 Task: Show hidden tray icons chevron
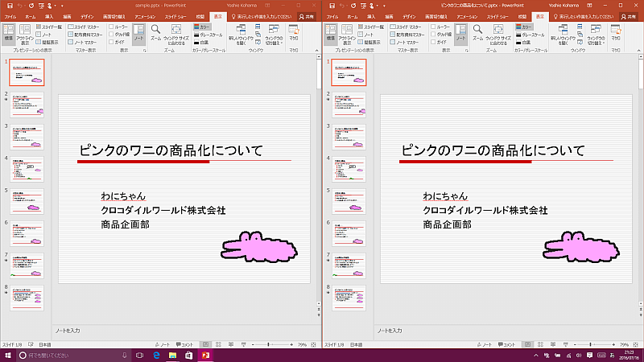click(536, 356)
